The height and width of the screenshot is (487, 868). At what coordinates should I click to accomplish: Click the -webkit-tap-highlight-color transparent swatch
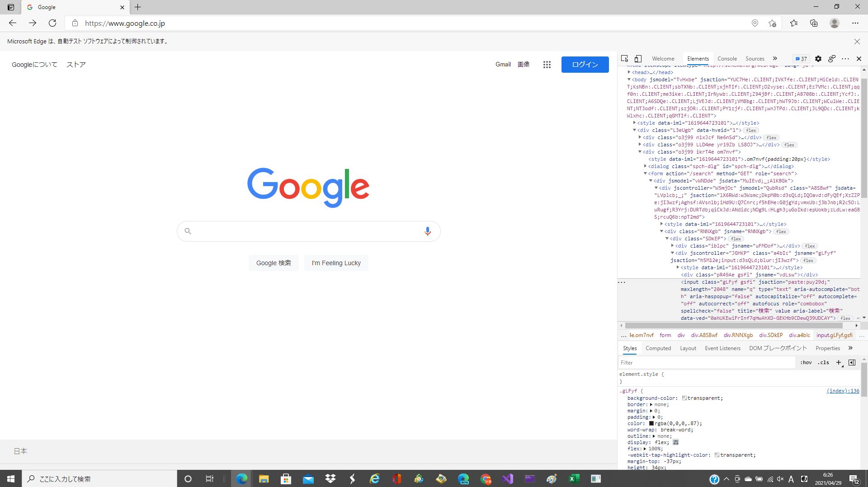click(717, 455)
